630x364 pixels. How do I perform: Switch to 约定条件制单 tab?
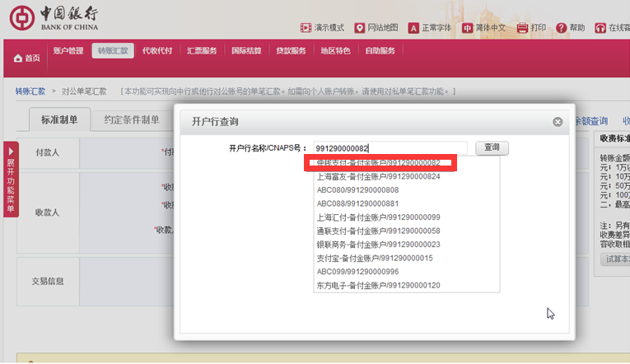point(132,119)
